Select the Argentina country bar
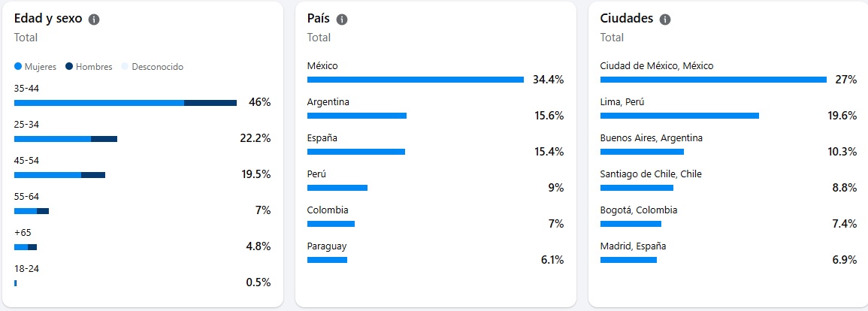The width and height of the screenshot is (868, 311). (x=356, y=116)
